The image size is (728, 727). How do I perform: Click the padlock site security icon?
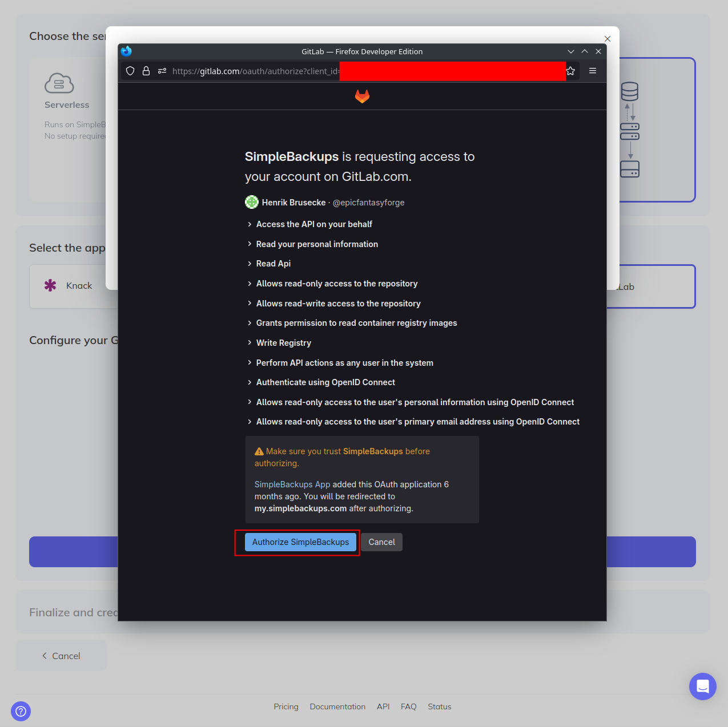click(x=146, y=71)
